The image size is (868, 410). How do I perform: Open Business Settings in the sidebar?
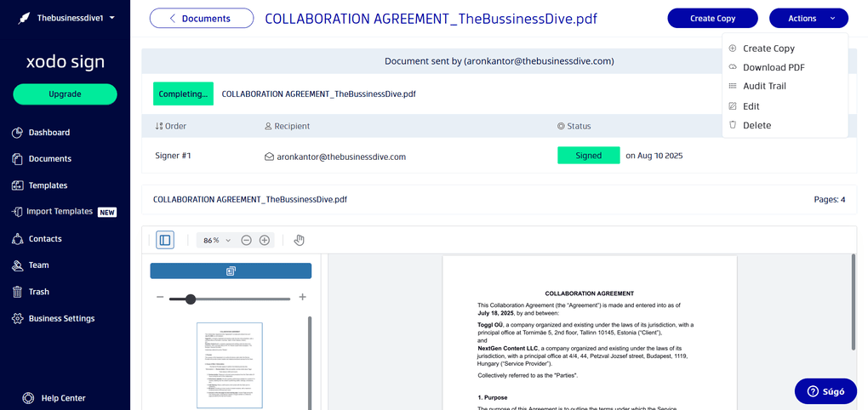61,318
